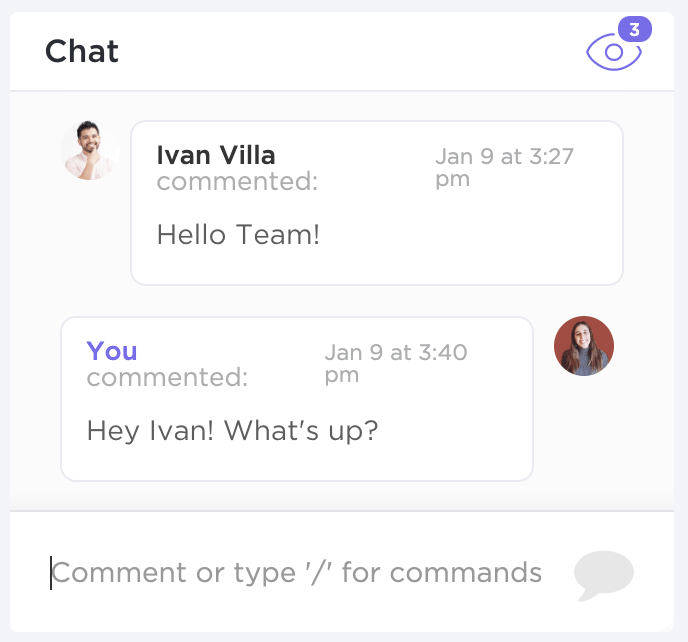
Task: Click the commented: label under Ivan Villa
Action: coord(237,181)
